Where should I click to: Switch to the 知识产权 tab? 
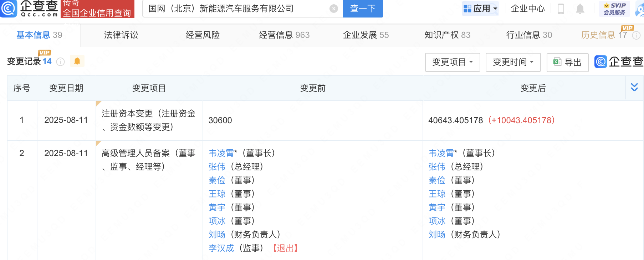447,35
